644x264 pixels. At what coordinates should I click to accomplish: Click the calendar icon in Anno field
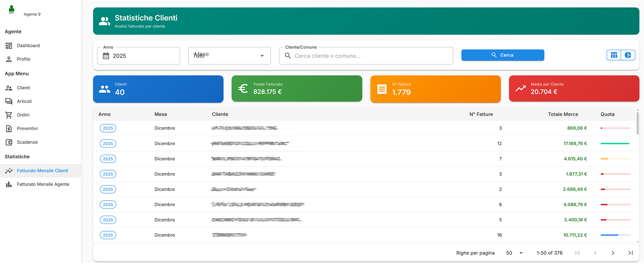[x=106, y=56]
